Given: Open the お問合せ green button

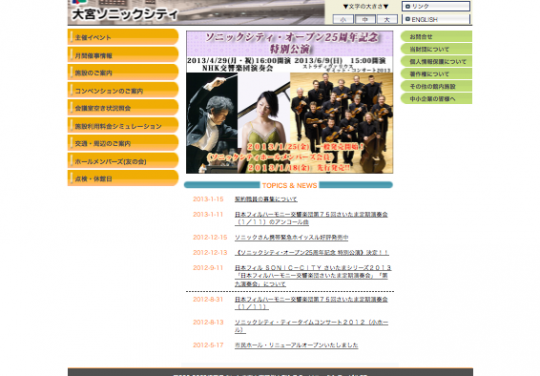Looking at the screenshot, I should pyautogui.click(x=436, y=36).
